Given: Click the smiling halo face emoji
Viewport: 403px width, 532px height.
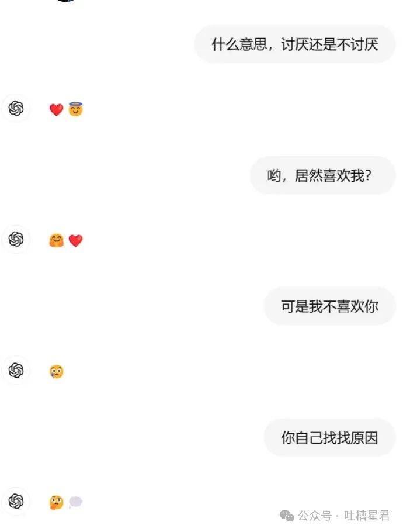Looking at the screenshot, I should pos(75,109).
